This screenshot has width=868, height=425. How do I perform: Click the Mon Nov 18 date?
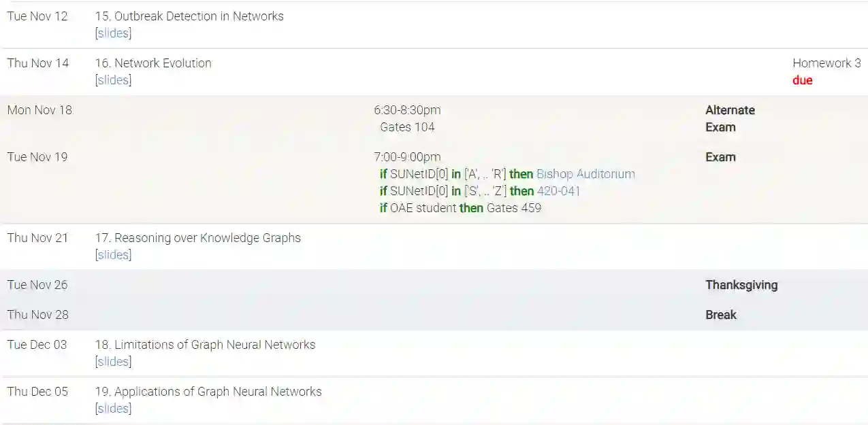click(39, 110)
